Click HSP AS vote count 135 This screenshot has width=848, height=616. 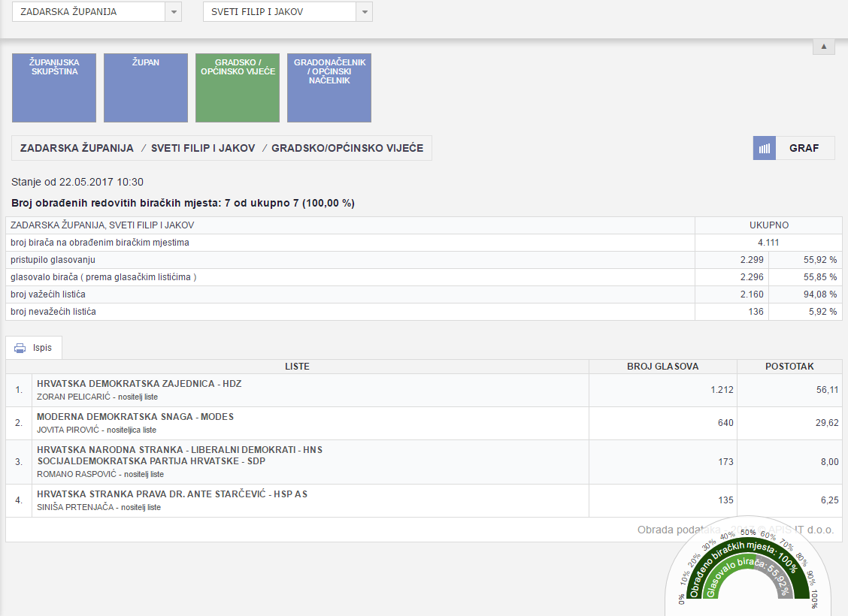(x=725, y=500)
